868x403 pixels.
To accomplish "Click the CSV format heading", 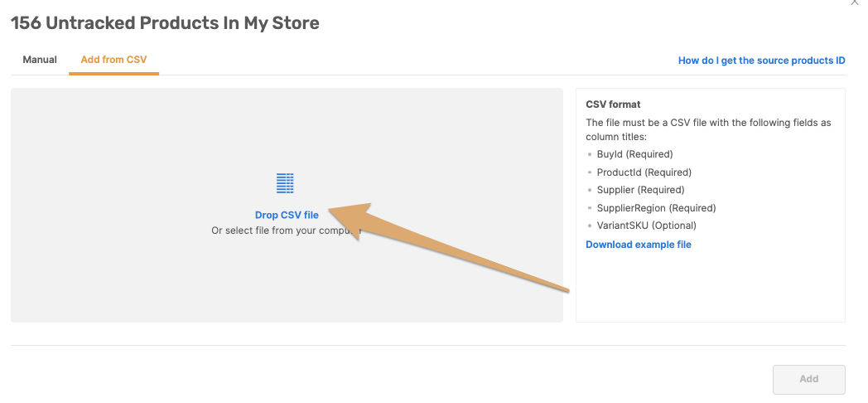I will click(613, 104).
